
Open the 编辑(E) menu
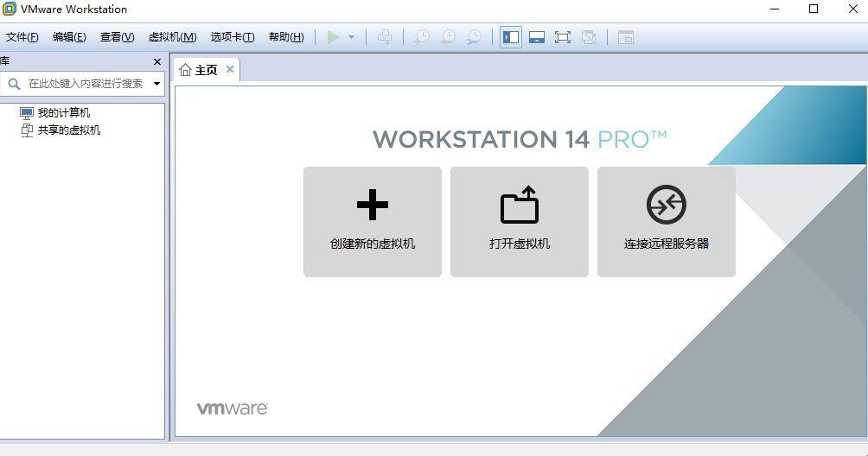click(x=69, y=37)
